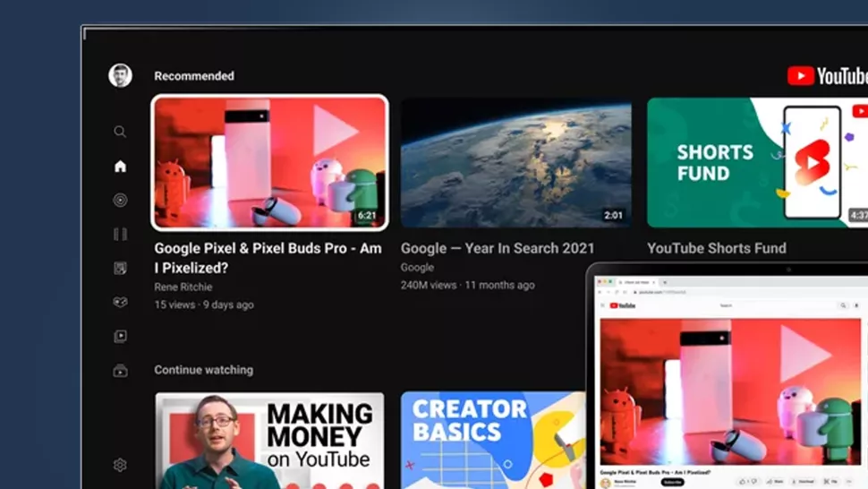Dislike the video on the laptop page
868x489 pixels.
pyautogui.click(x=754, y=481)
